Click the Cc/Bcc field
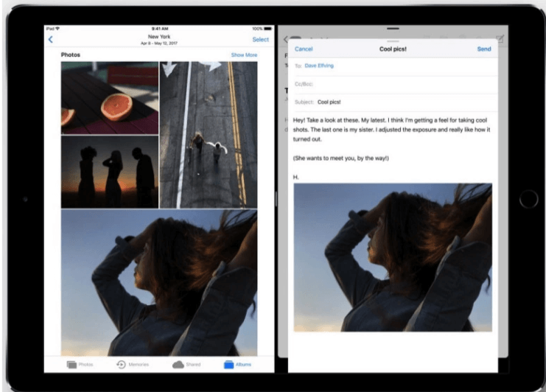This screenshot has height=392, width=546. coord(391,84)
